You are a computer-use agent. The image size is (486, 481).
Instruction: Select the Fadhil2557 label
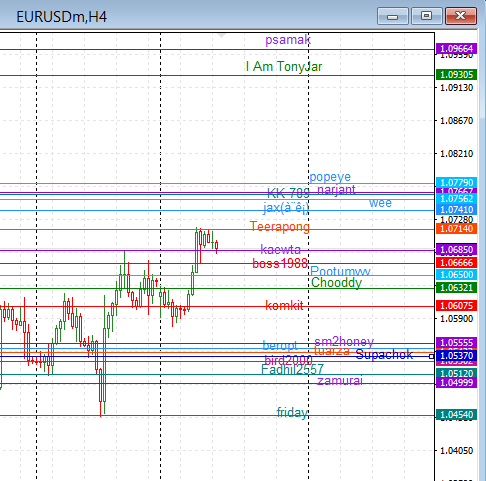(x=292, y=369)
